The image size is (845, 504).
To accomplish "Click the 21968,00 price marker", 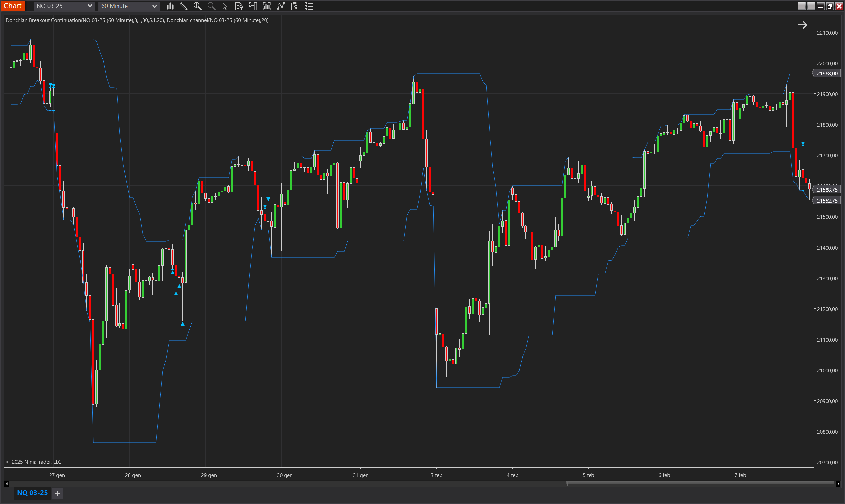I will click(827, 73).
